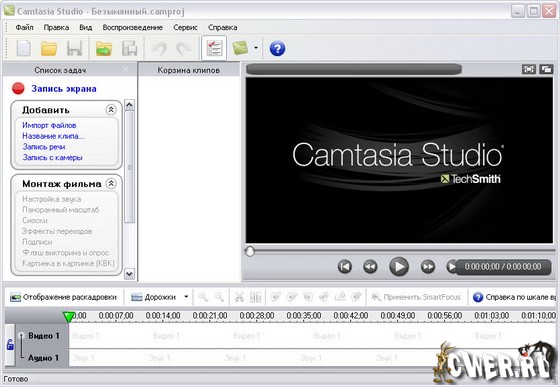Open the Вид menu

(86, 27)
